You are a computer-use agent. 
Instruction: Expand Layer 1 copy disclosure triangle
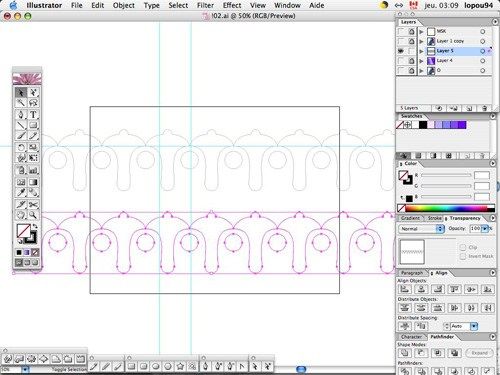[x=421, y=41]
